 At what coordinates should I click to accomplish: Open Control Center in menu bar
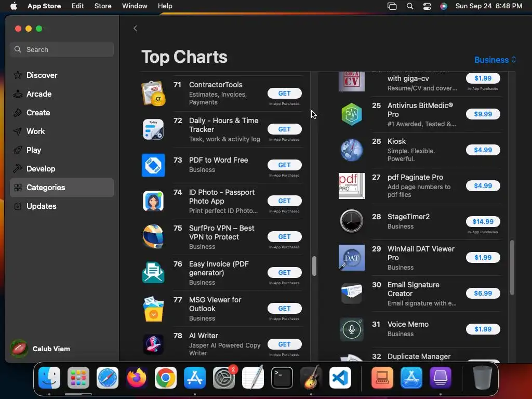(x=427, y=6)
